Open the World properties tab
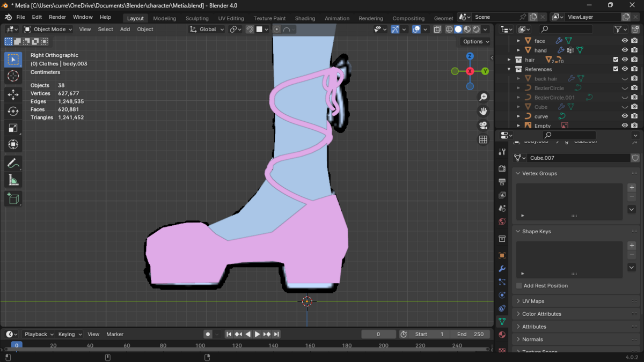 pyautogui.click(x=502, y=221)
